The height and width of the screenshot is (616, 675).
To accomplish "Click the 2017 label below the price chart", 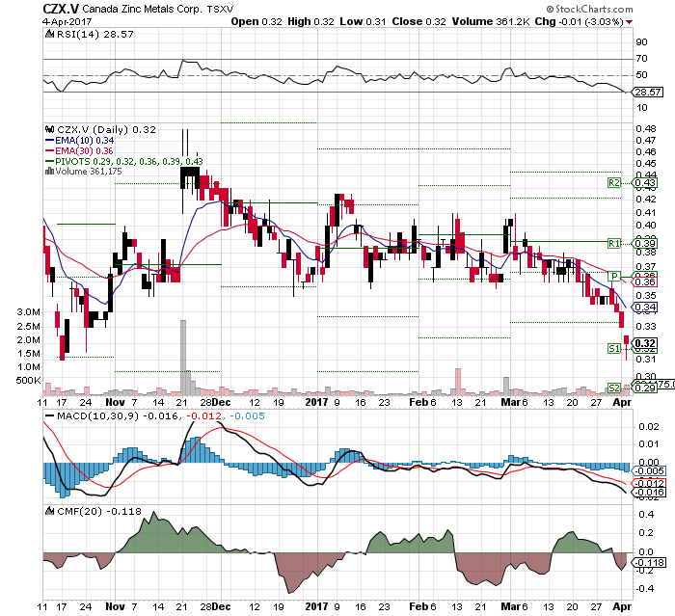I will pyautogui.click(x=316, y=402).
